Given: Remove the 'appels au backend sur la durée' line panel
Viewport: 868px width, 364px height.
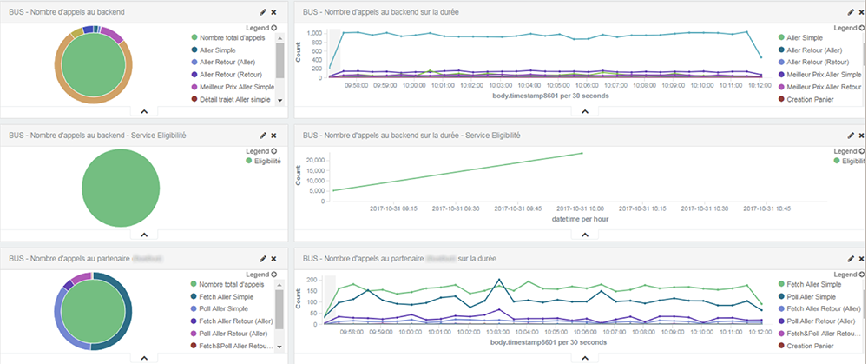Looking at the screenshot, I should click(x=861, y=12).
